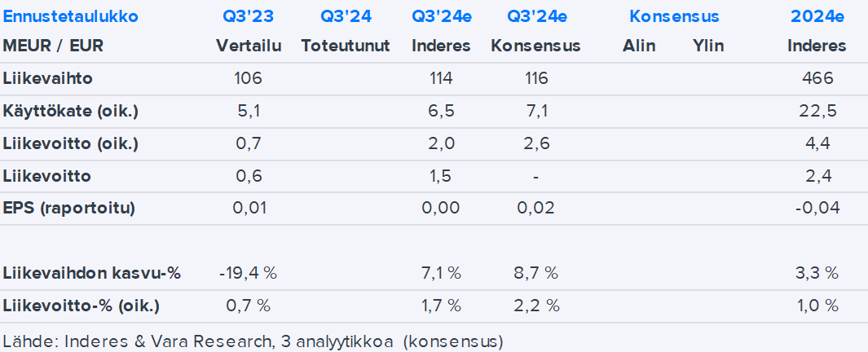The width and height of the screenshot is (868, 352).
Task: Click the -0,04 EPS value
Action: [817, 208]
